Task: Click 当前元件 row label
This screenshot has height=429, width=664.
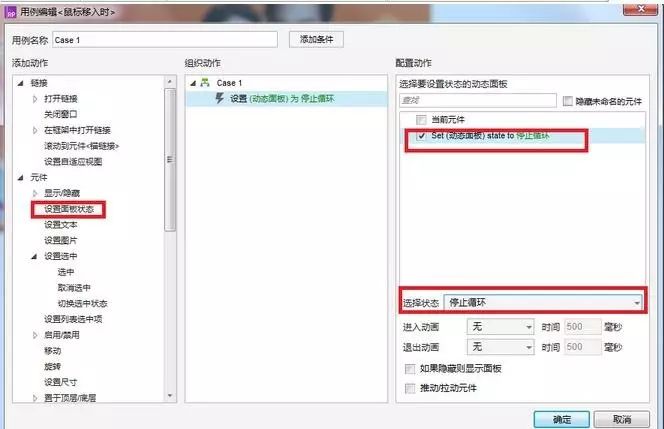Action: (448, 120)
